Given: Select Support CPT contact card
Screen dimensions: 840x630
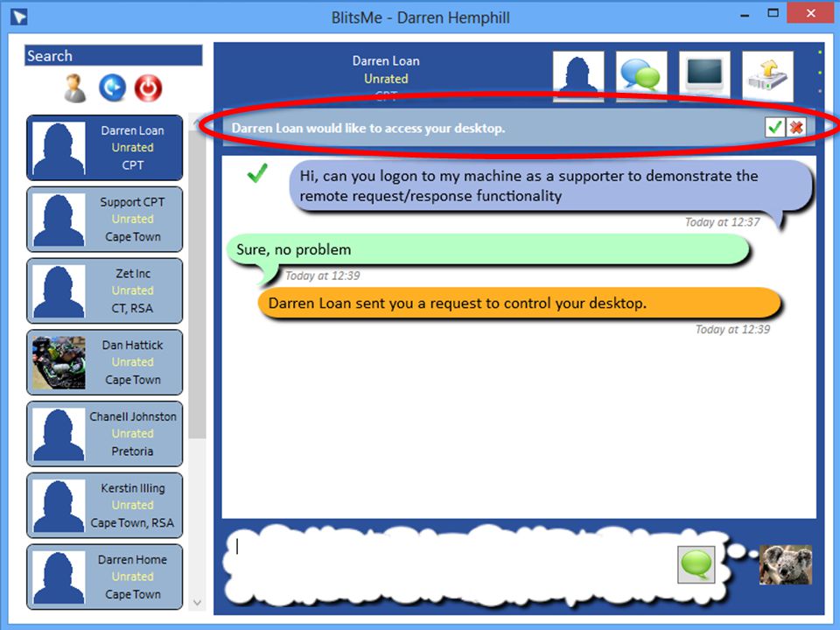Looking at the screenshot, I should click(104, 219).
